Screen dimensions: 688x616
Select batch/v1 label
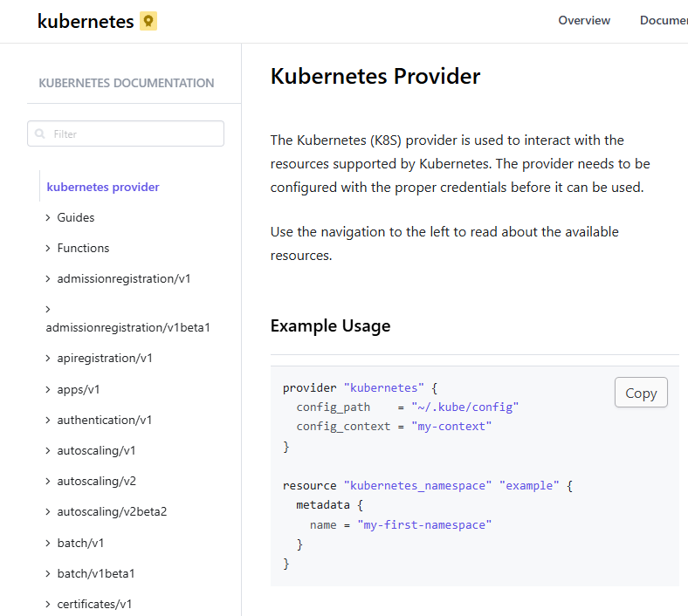point(80,544)
